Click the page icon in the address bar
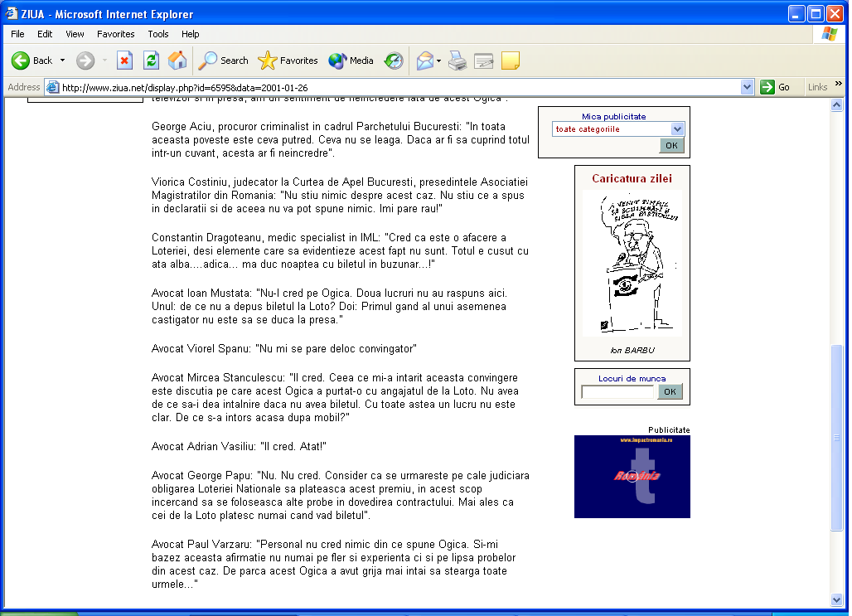This screenshot has width=852, height=616. click(53, 87)
